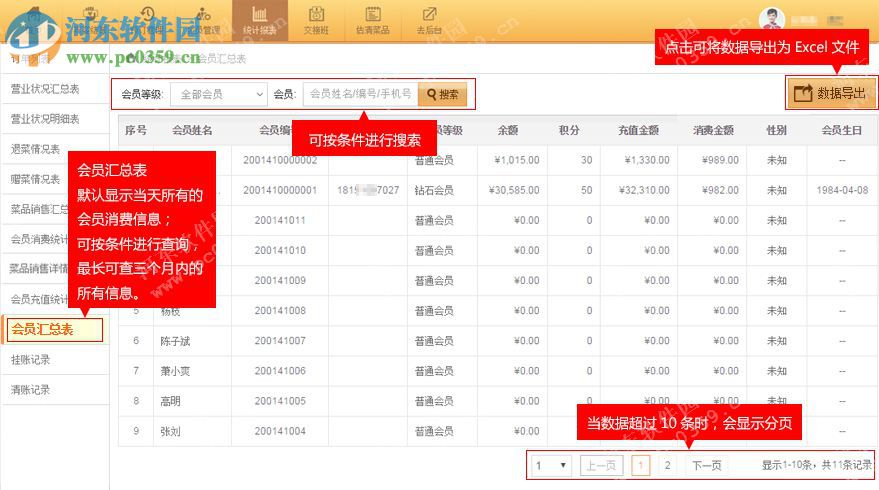Select 会员汇总表 in the sidebar
Viewport: 879px width, 490px height.
(53, 330)
